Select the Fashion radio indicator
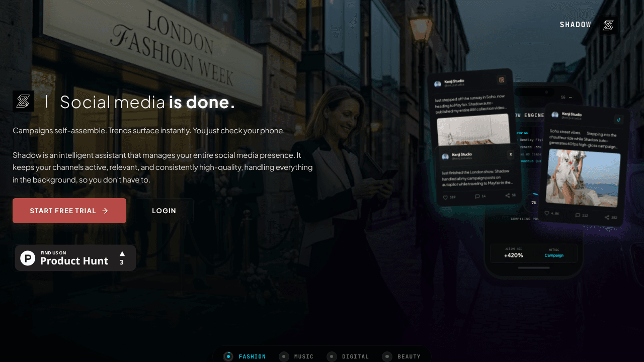 pos(228,356)
